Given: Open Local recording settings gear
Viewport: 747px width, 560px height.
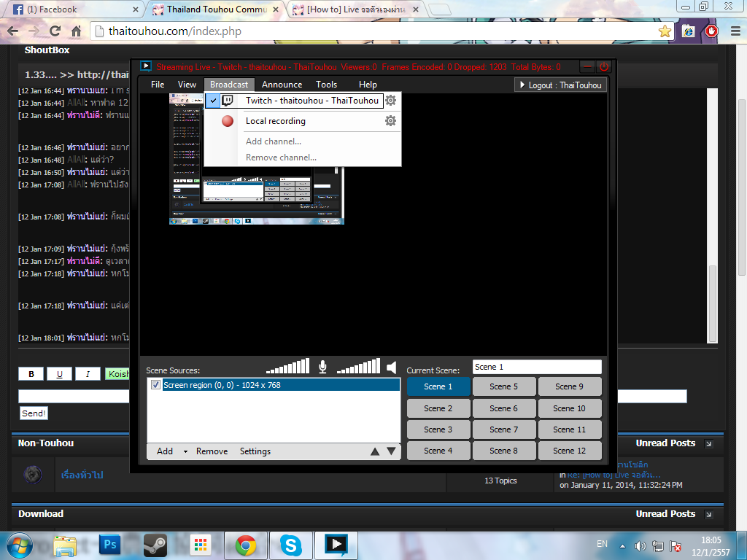Looking at the screenshot, I should tap(391, 121).
